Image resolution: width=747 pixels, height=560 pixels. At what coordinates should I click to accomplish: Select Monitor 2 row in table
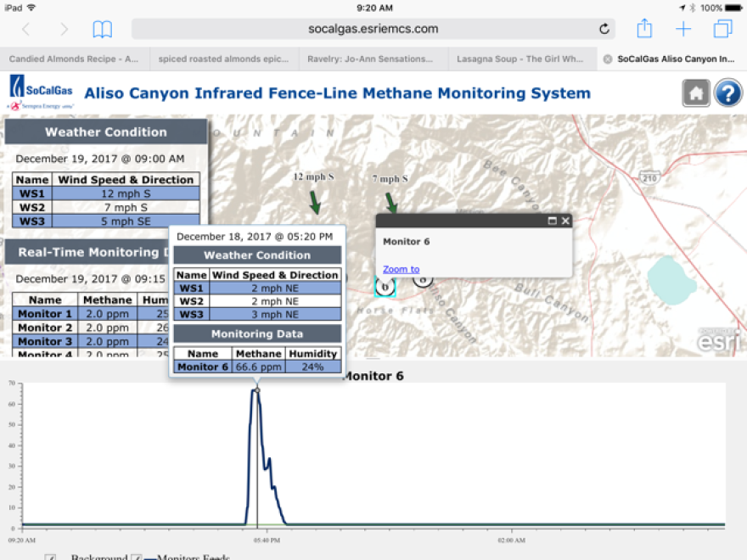(x=91, y=328)
